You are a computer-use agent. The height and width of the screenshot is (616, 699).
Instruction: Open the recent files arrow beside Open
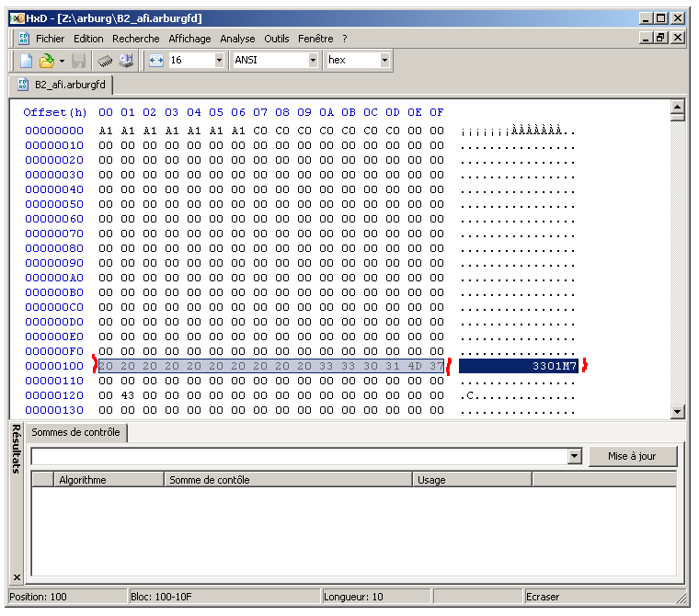coord(62,61)
